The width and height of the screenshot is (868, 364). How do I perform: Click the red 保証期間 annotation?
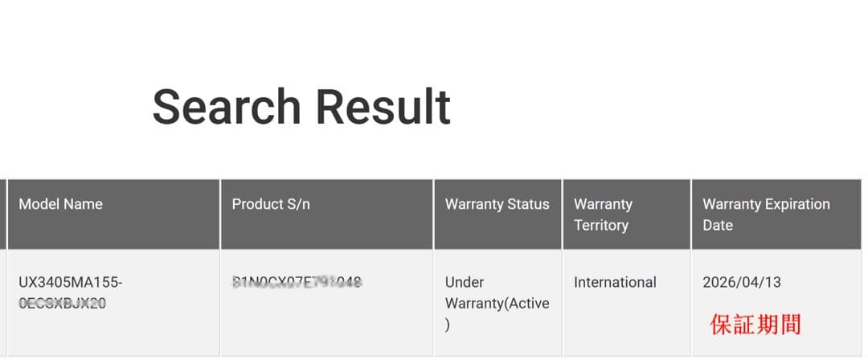coord(755,325)
